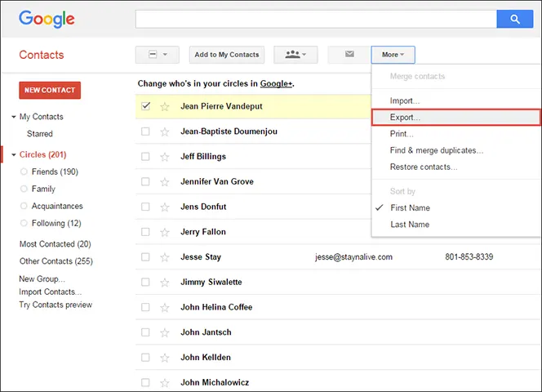The width and height of the screenshot is (542, 392).
Task: Star Jean Pierre Vandeput
Action: pos(165,106)
